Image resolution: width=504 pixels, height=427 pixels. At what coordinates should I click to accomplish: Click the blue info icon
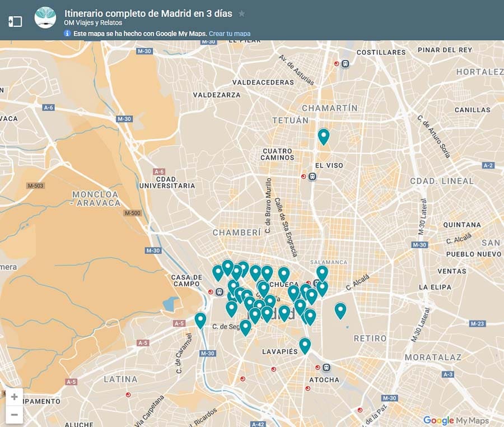tap(67, 33)
